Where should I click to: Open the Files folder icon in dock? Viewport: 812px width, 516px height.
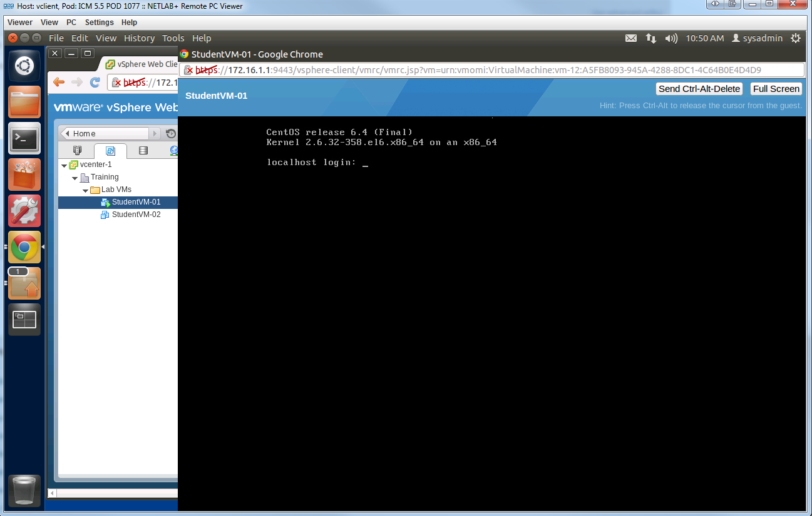coord(24,102)
